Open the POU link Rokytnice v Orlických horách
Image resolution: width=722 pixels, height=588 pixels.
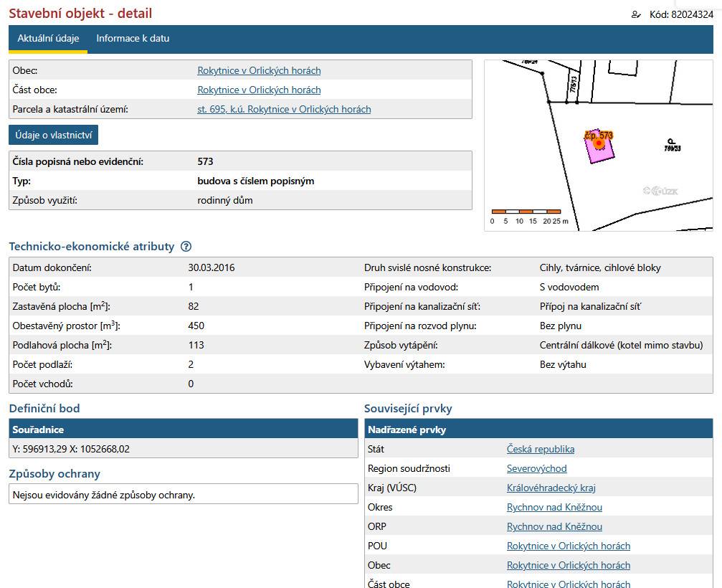[x=568, y=546]
